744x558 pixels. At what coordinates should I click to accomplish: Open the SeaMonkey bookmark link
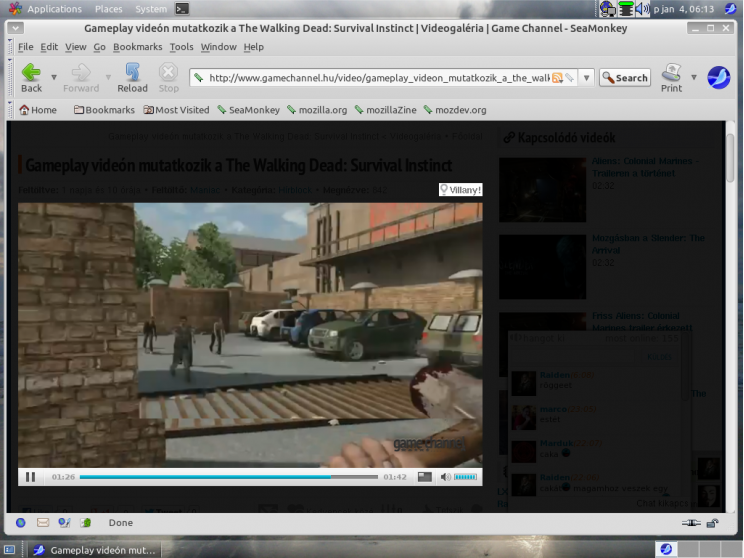pos(249,110)
